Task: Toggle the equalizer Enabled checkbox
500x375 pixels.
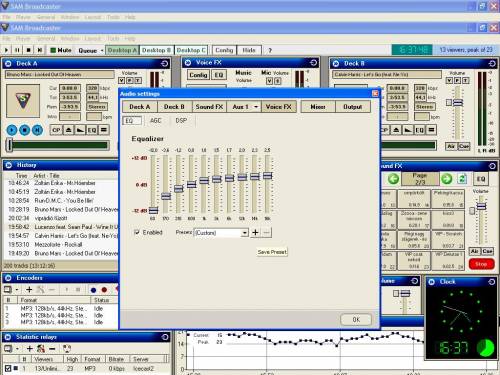Action: point(137,232)
